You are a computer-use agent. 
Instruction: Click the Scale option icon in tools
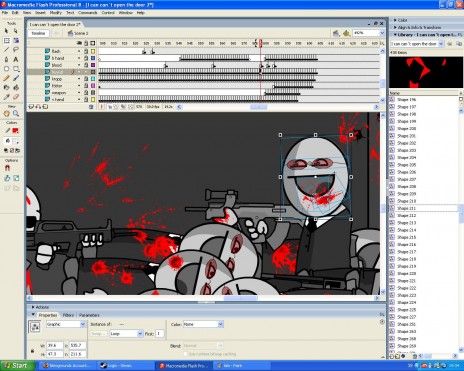16,178
